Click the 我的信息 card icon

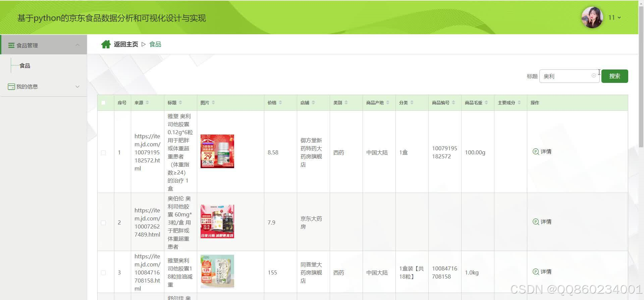point(11,87)
